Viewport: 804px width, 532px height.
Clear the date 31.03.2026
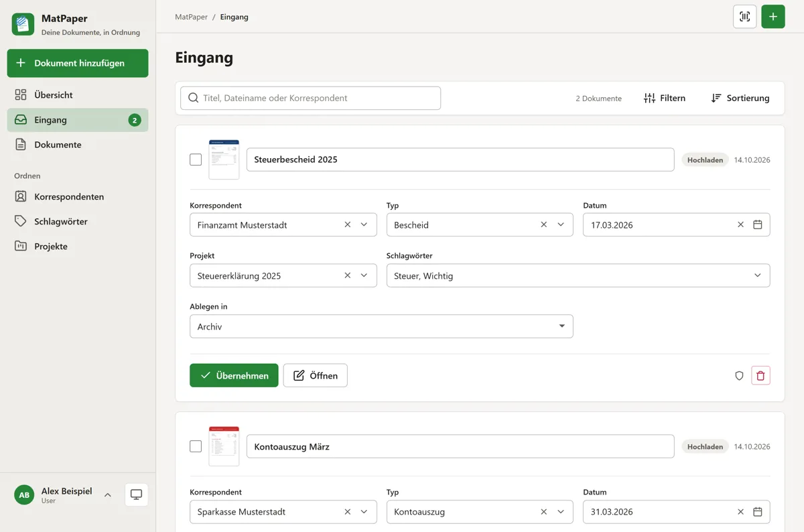tap(740, 511)
